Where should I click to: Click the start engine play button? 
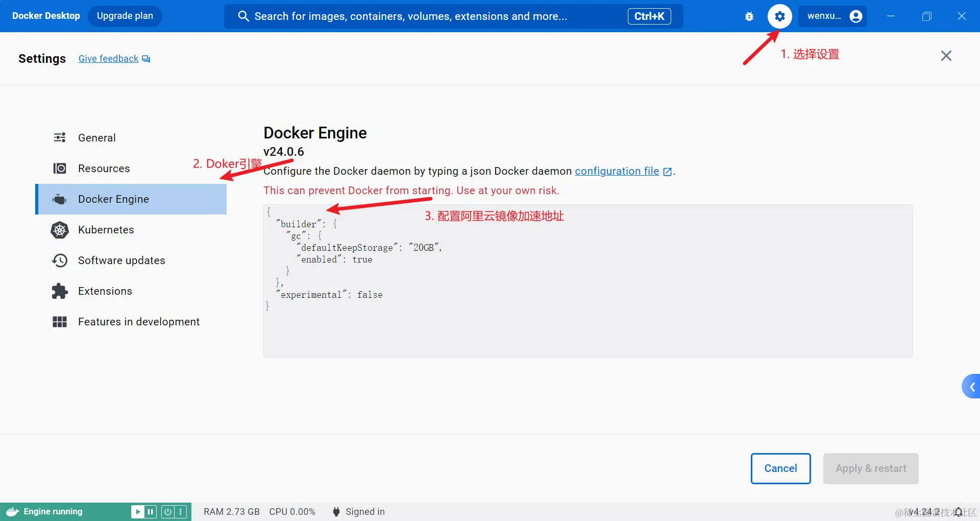[x=137, y=512]
